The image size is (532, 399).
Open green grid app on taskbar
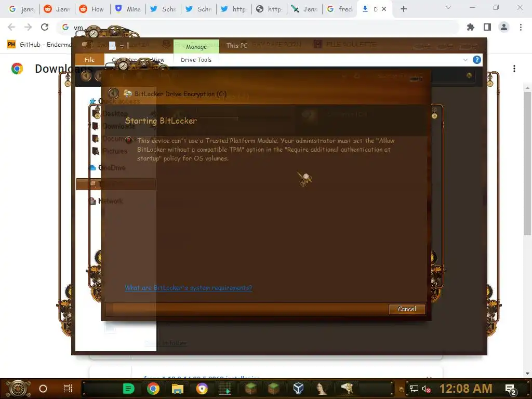pyautogui.click(x=225, y=389)
